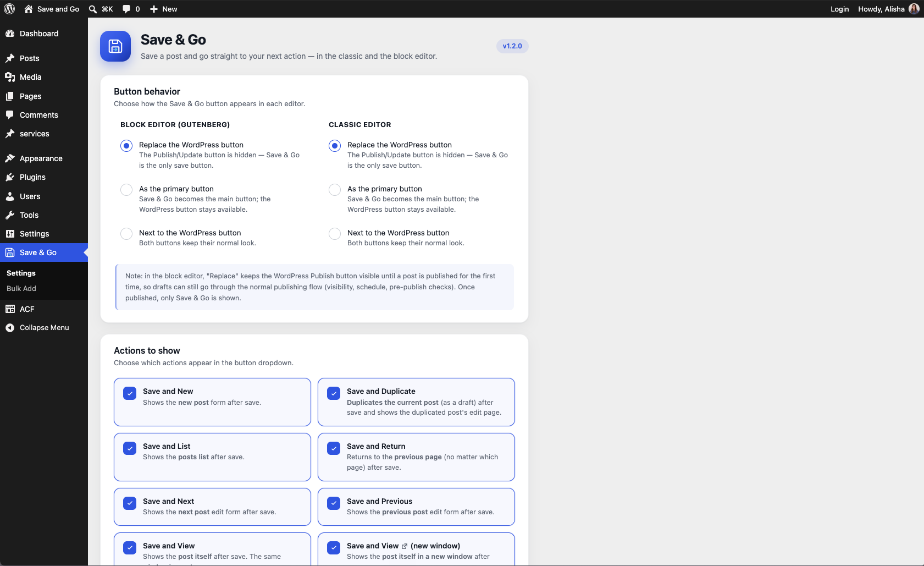Uncheck the Save and Duplicate checkbox
Viewport: 924px width, 566px height.
(334, 393)
